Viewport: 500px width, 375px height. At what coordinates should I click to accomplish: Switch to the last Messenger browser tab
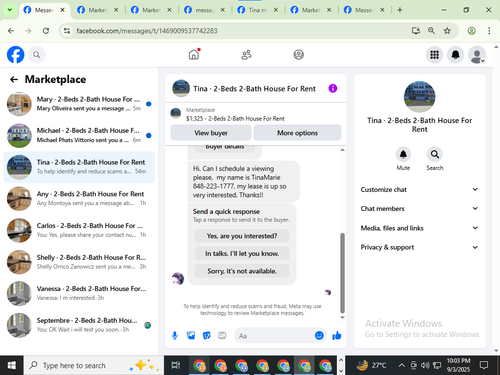[x=364, y=10]
